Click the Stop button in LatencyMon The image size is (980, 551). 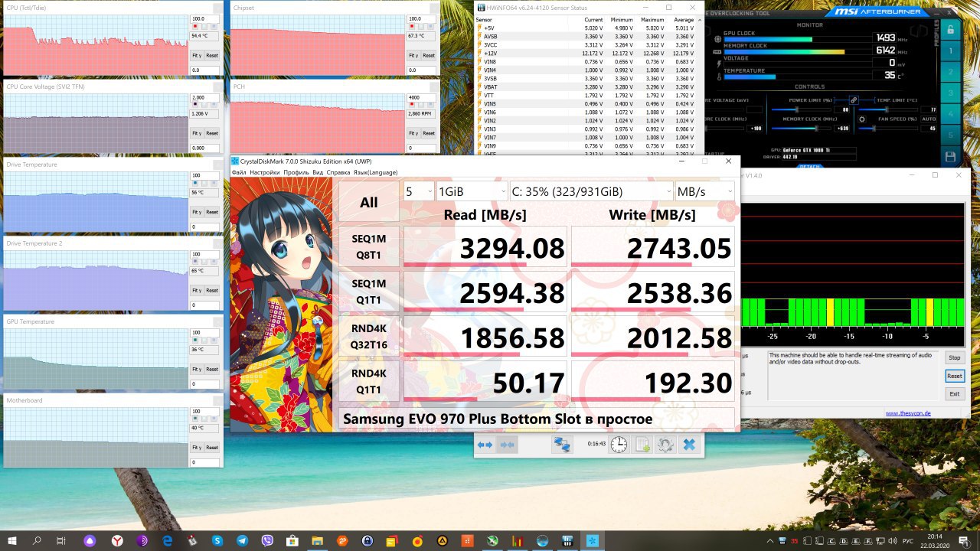pyautogui.click(x=954, y=357)
